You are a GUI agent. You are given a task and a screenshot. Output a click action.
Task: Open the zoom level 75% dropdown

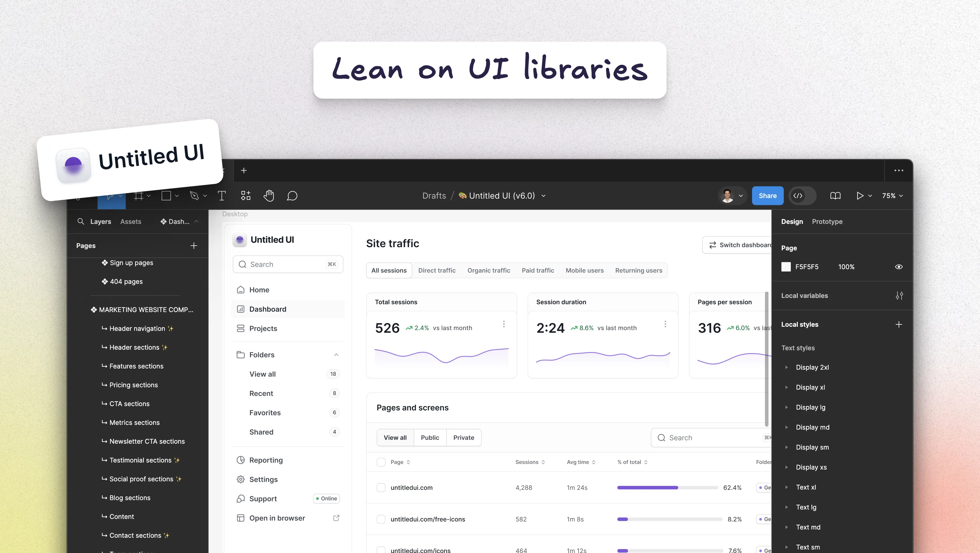pos(892,196)
